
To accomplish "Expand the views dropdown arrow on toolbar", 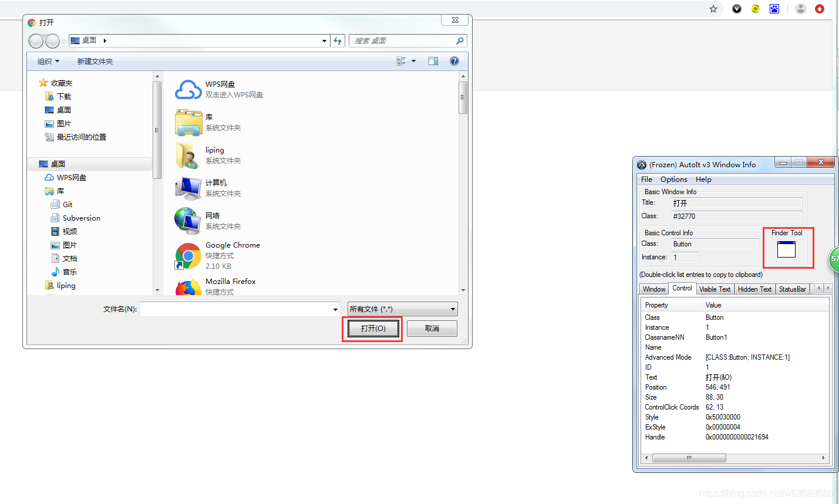I will tap(413, 60).
